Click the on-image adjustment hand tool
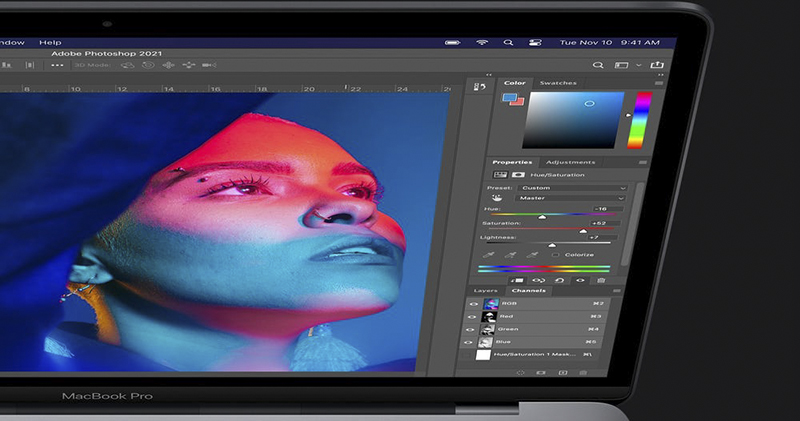Viewport: 800px width, 421px height. pos(496,198)
